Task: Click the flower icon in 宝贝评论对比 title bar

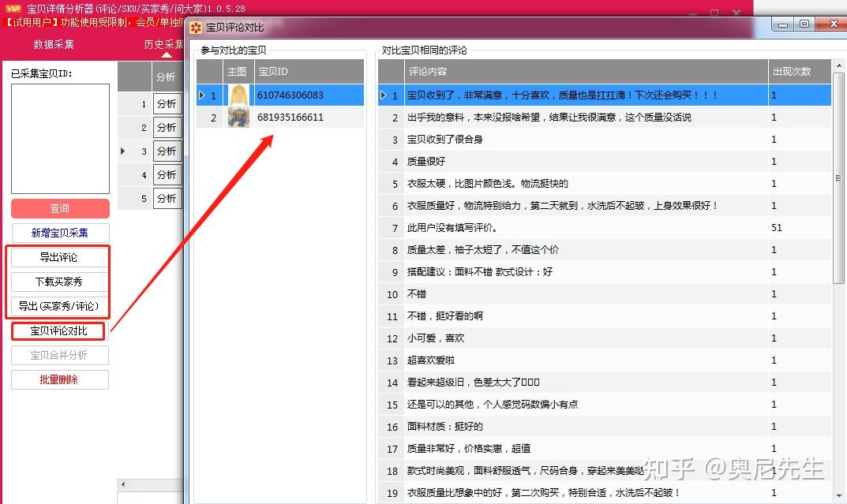Action: coord(196,28)
